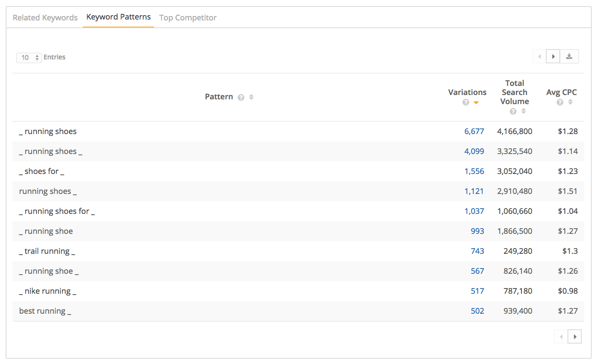Click the 939,400 search volume value
This screenshot has height=364, width=600.
click(518, 311)
